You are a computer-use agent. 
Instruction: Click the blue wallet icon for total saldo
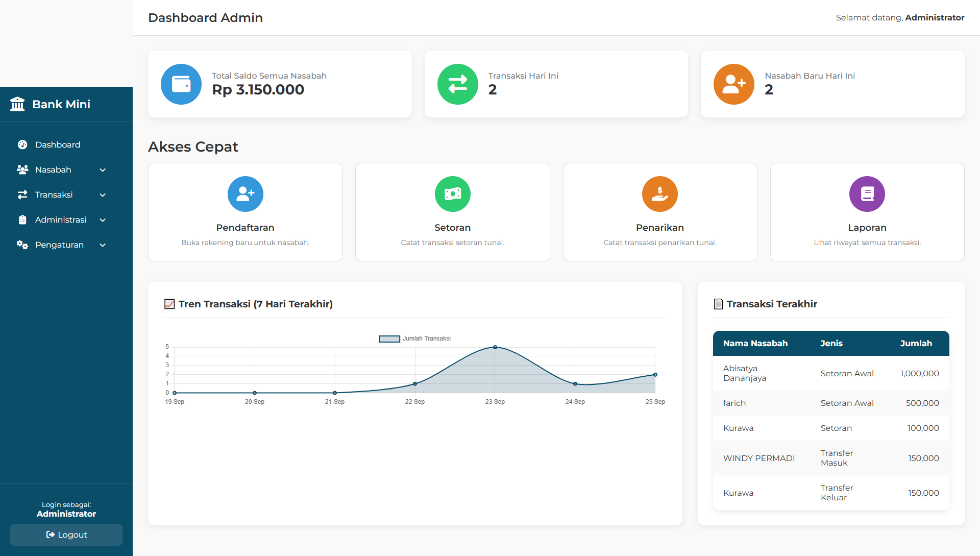181,84
